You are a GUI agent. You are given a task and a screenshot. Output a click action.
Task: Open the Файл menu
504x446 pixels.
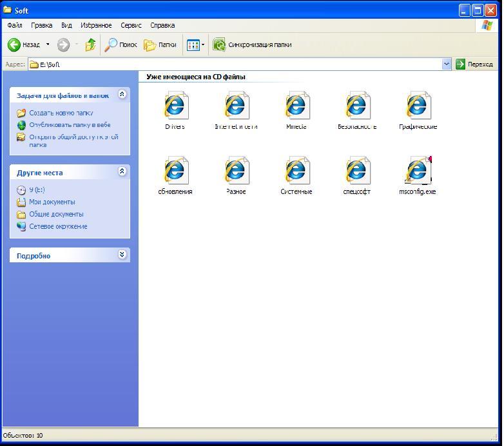14,25
